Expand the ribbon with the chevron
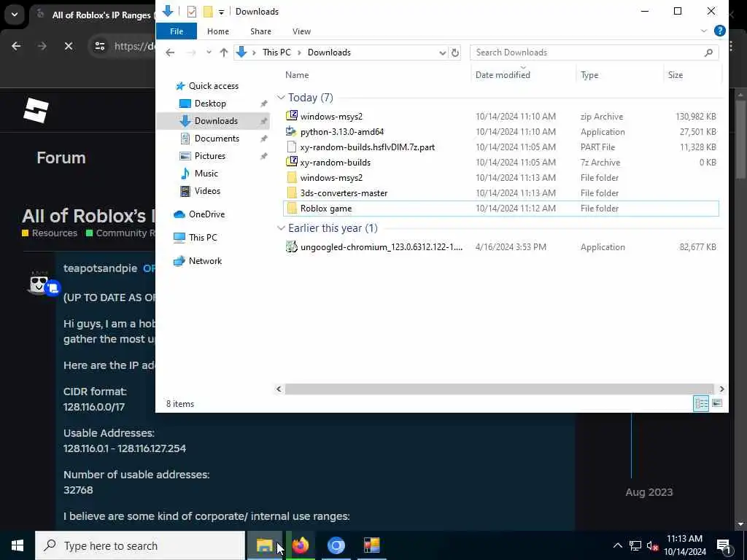Screen dimensions: 747x560 pos(704,31)
